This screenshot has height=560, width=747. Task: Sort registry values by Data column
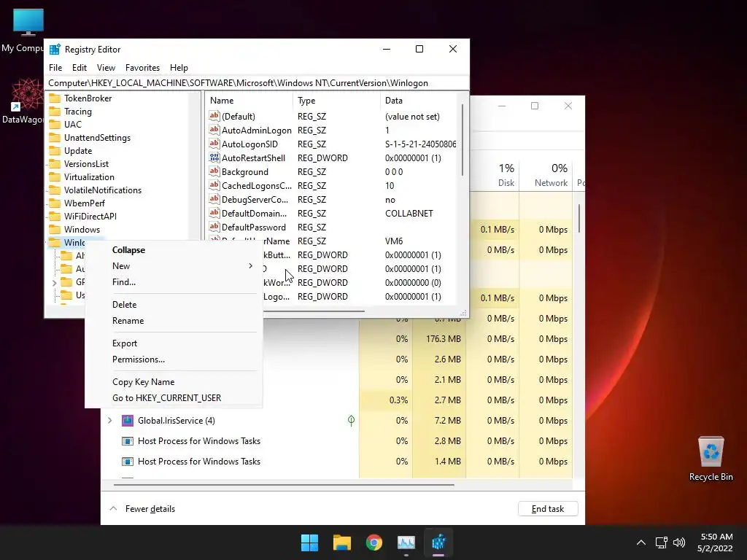point(418,101)
